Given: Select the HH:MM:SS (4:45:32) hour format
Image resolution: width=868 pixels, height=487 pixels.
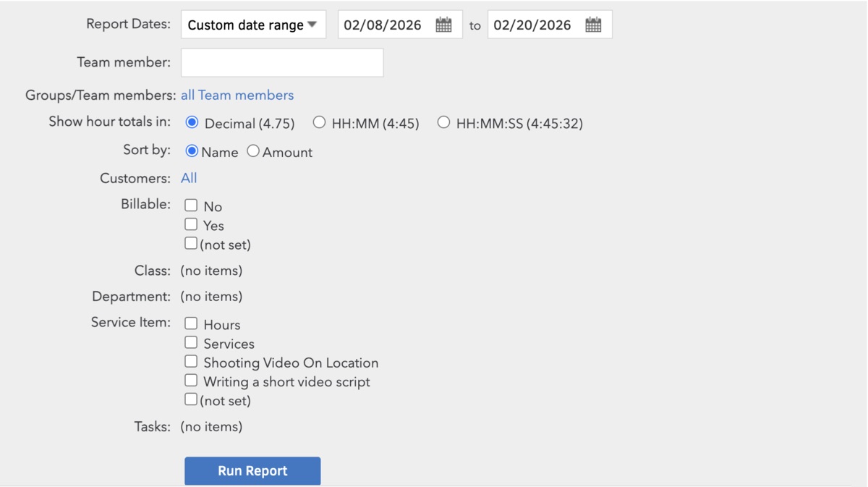Looking at the screenshot, I should (x=443, y=122).
